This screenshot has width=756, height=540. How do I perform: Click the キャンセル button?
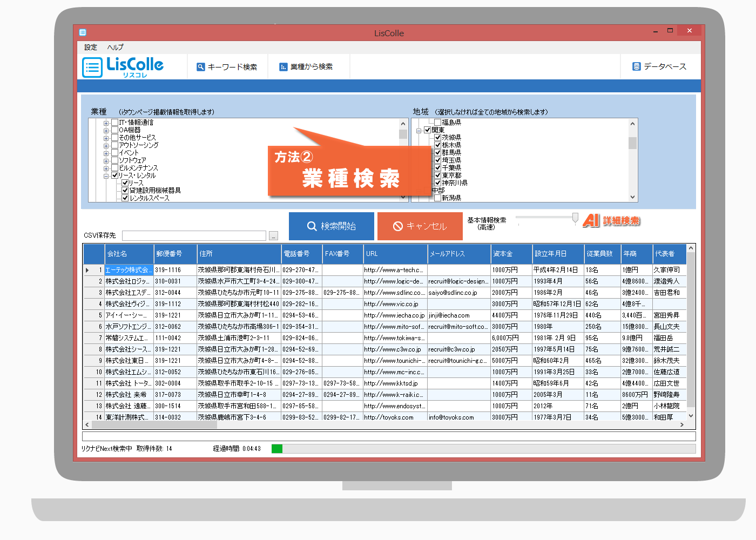pyautogui.click(x=420, y=226)
